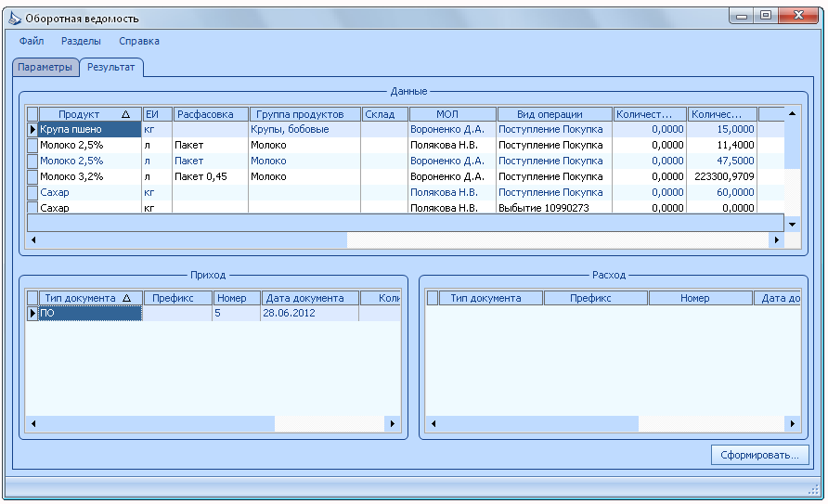The height and width of the screenshot is (504, 828).
Task: Click the МОЛ column header
Action: (x=453, y=114)
